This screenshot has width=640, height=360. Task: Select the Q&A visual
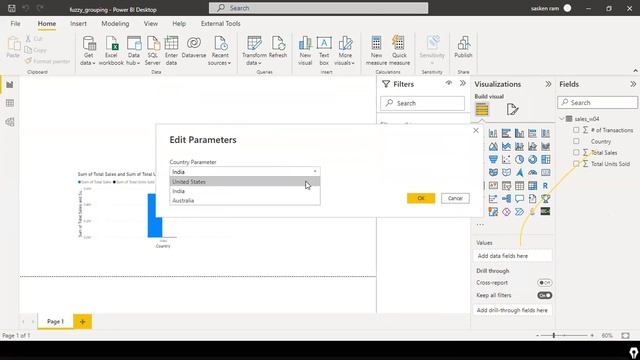tap(519, 199)
